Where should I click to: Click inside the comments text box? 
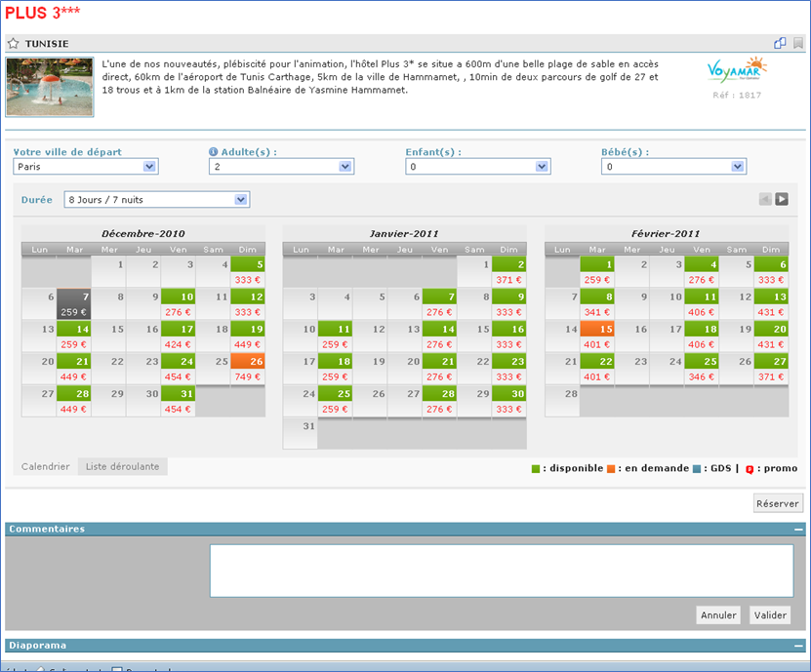pos(501,571)
